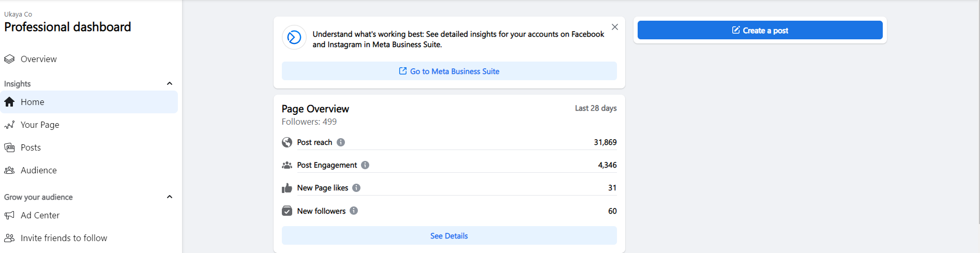Dismiss the Meta Business Suite banner
This screenshot has width=980, height=253.
tap(615, 27)
